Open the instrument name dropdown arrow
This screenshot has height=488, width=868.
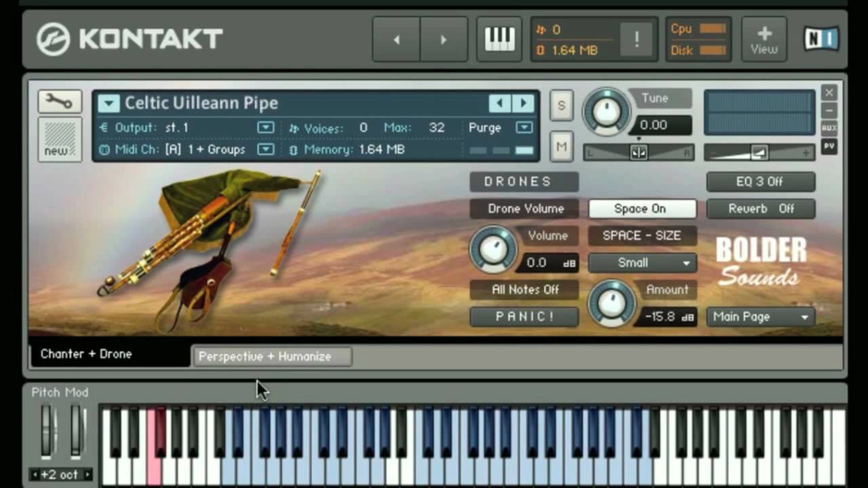(x=108, y=103)
